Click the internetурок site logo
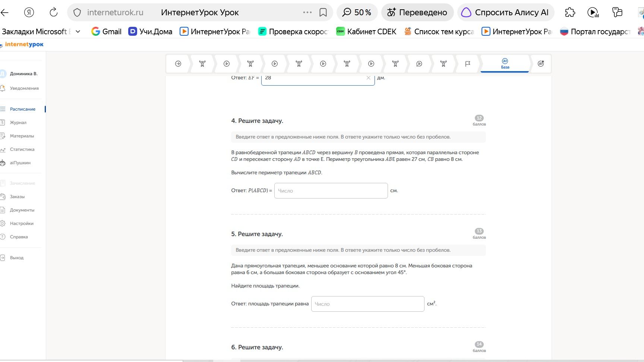The image size is (644, 362). point(22,44)
